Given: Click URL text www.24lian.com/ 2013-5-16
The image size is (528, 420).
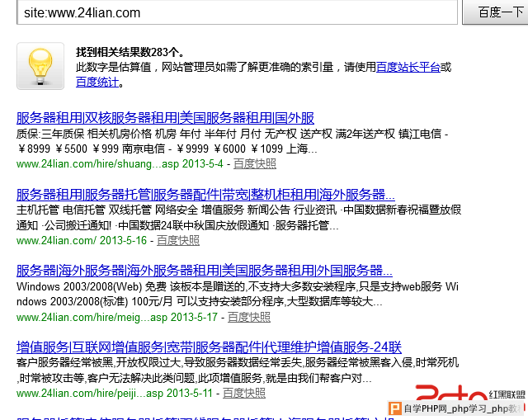Looking at the screenshot, I should tap(82, 240).
